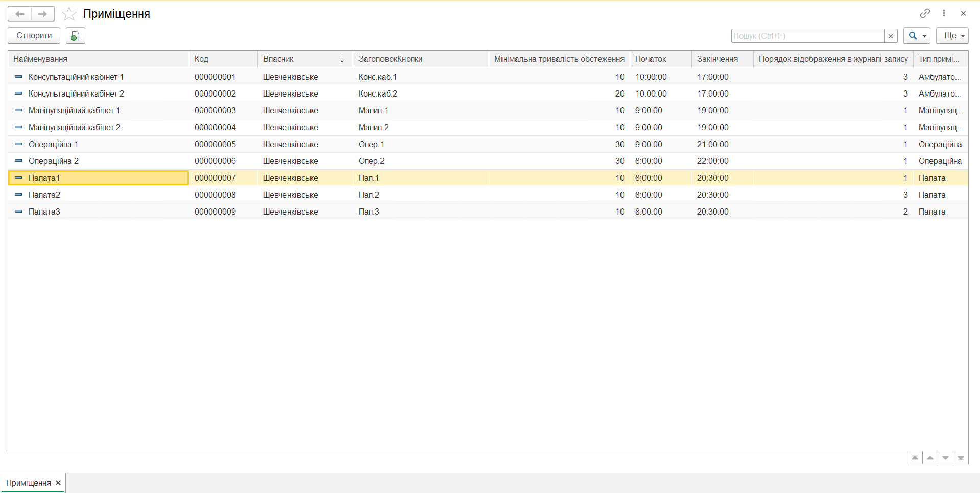
Task: Click the Найменування column header
Action: tap(98, 59)
